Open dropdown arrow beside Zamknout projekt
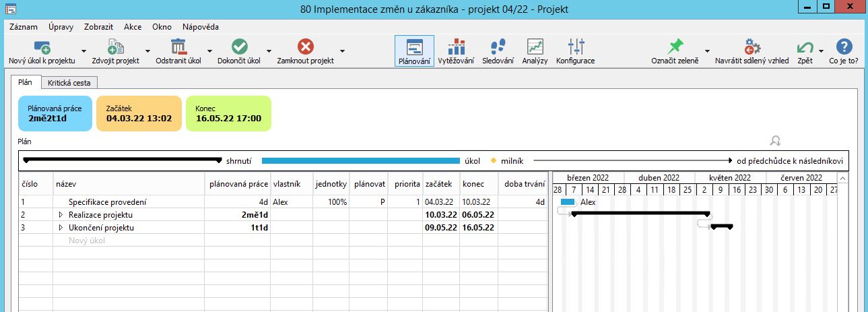 (x=342, y=51)
